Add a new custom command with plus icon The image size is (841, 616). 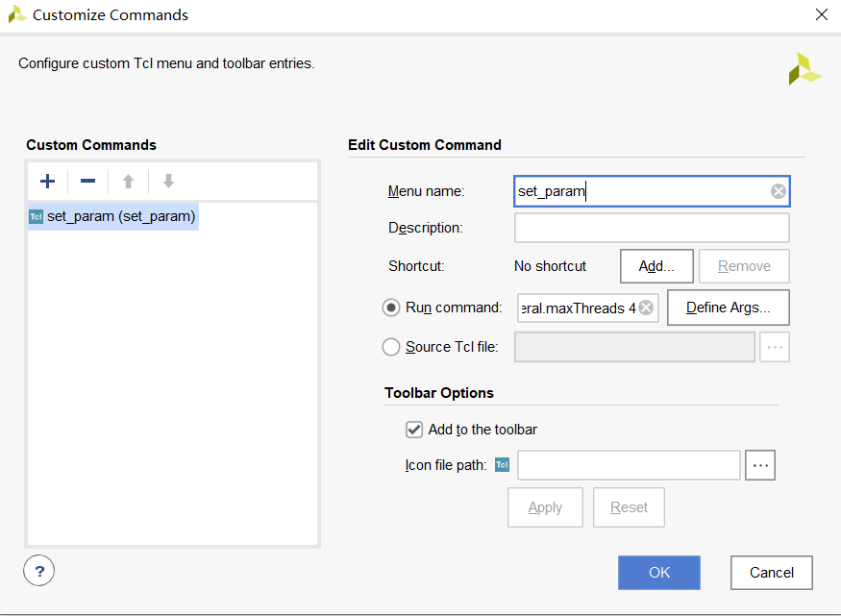47,181
